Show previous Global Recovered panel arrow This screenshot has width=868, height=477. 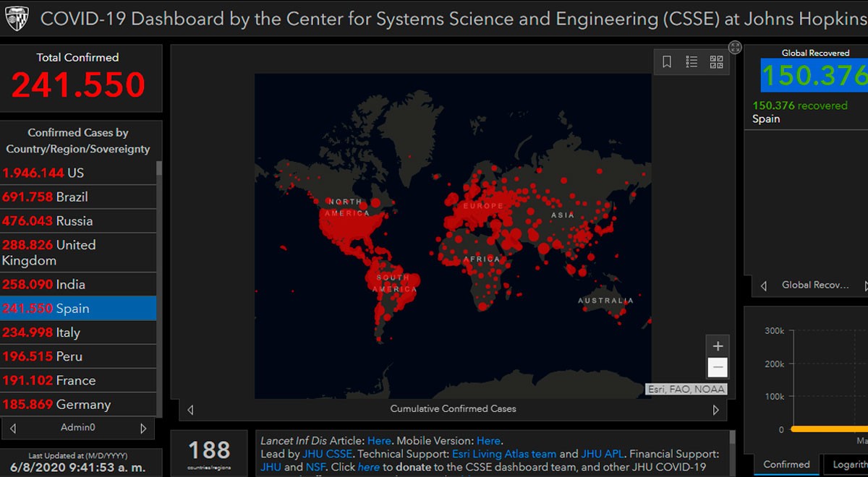pos(763,286)
